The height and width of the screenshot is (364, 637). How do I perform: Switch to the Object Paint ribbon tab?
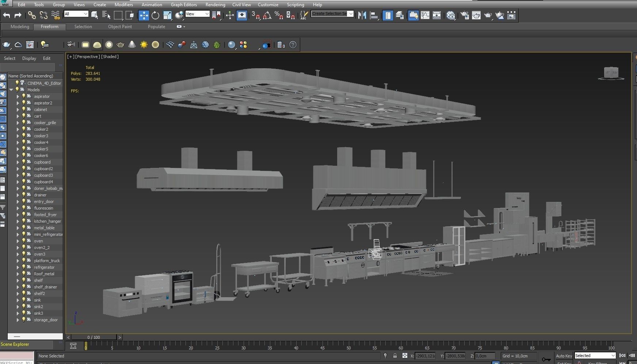pos(120,27)
